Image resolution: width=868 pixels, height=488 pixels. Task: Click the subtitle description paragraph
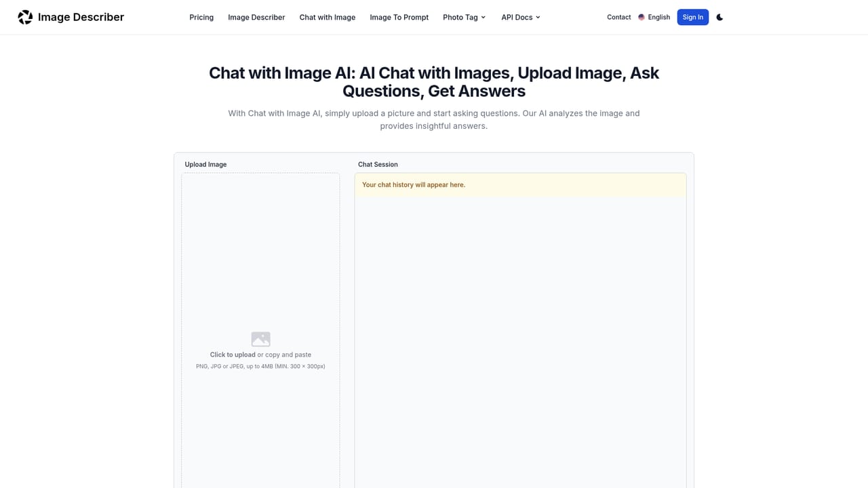tap(434, 119)
